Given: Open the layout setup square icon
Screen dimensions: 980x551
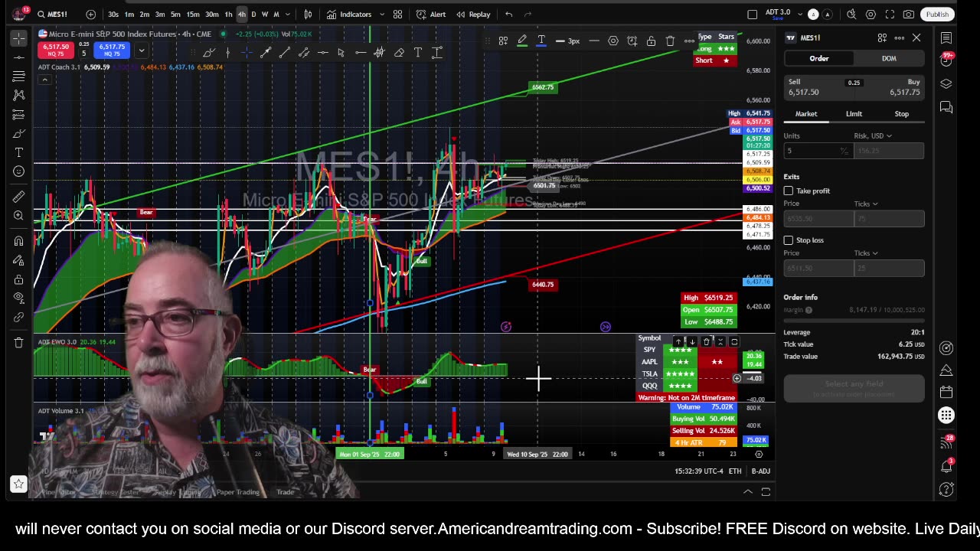Looking at the screenshot, I should tap(752, 15).
